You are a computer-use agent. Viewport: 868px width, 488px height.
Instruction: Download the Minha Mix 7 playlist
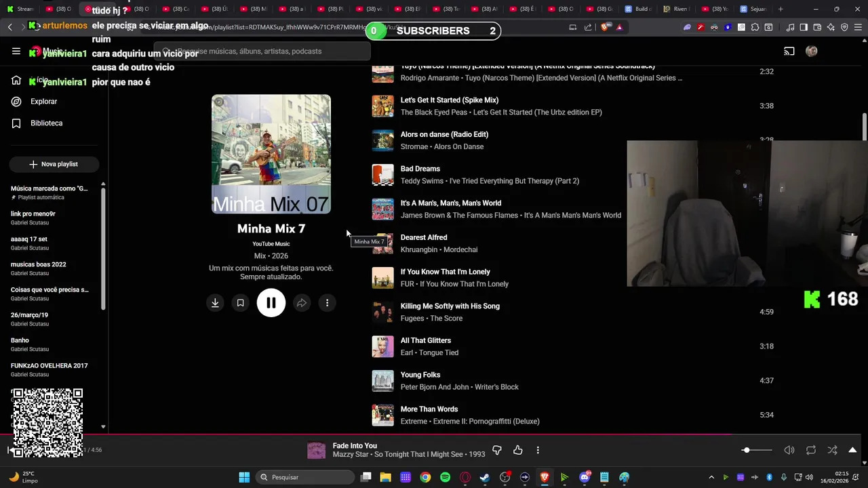[x=215, y=303]
